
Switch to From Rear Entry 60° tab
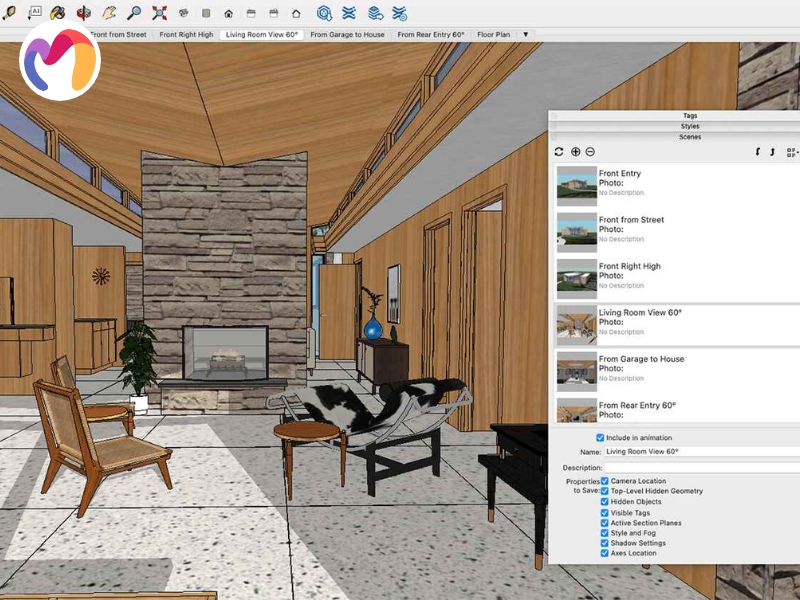click(x=431, y=35)
